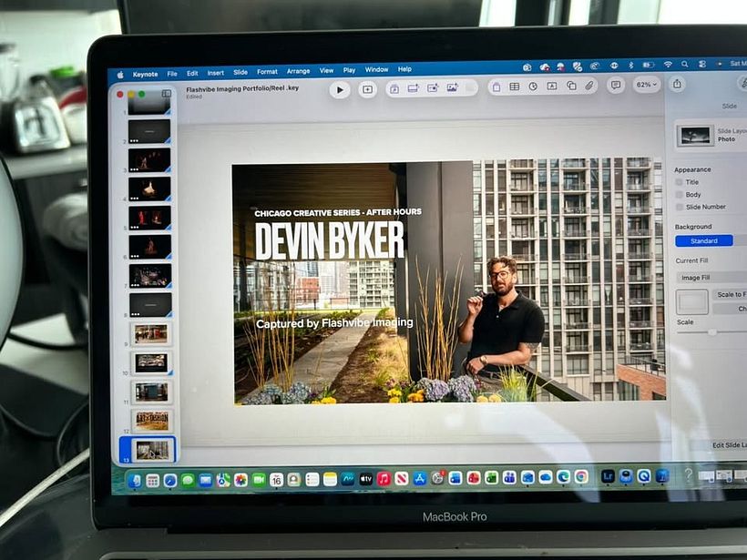Open the Scale to Fit dropdown
This screenshot has width=747, height=560.
[730, 295]
